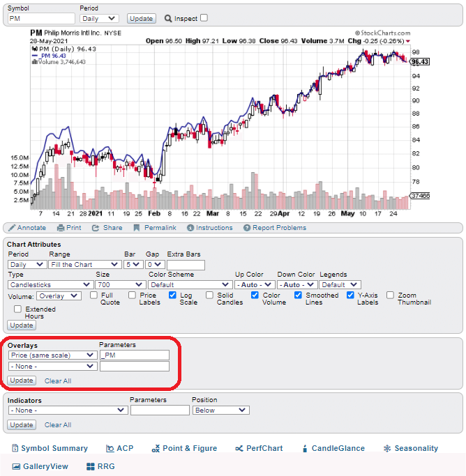Click Clear All in Overlays

tap(58, 381)
